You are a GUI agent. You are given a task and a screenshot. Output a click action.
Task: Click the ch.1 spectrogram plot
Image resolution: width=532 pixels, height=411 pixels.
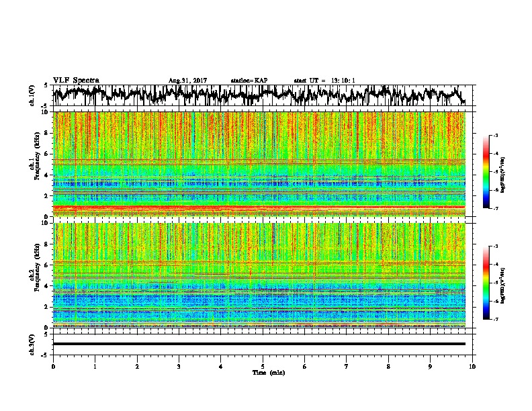(x=259, y=164)
